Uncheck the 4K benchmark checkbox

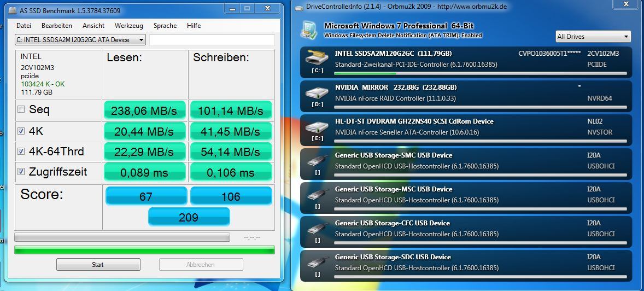click(21, 131)
